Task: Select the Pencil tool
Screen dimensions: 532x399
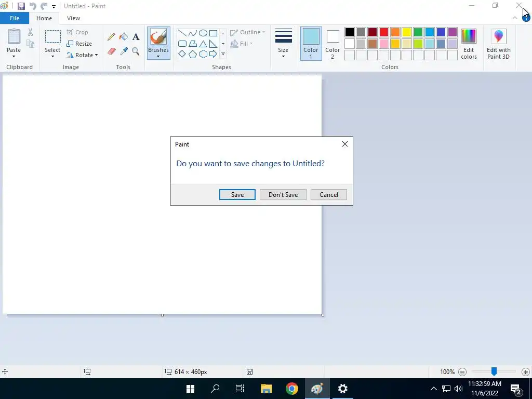Action: 111,37
